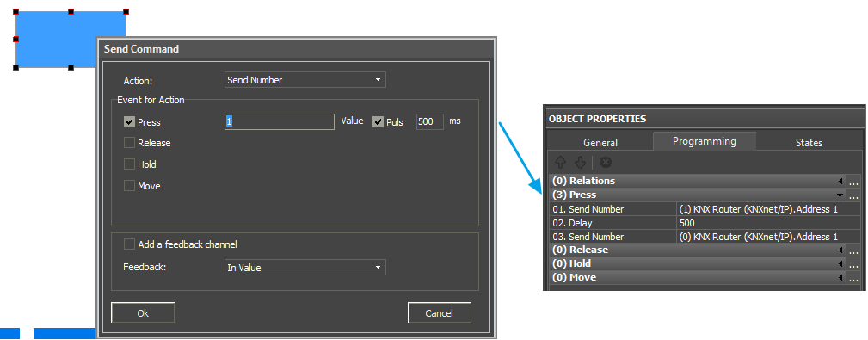Enable the Hold event checkbox

tap(130, 164)
